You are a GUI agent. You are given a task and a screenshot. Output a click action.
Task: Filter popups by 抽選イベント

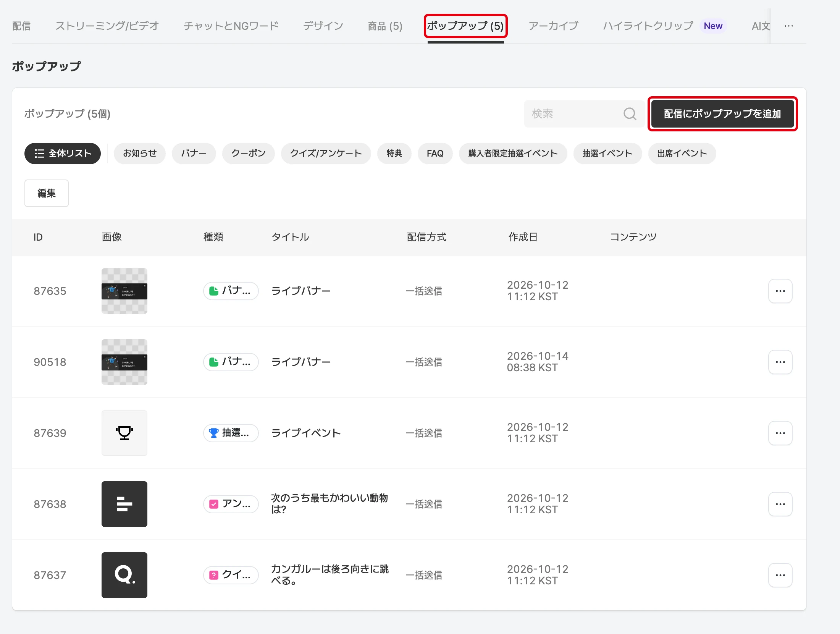point(608,154)
